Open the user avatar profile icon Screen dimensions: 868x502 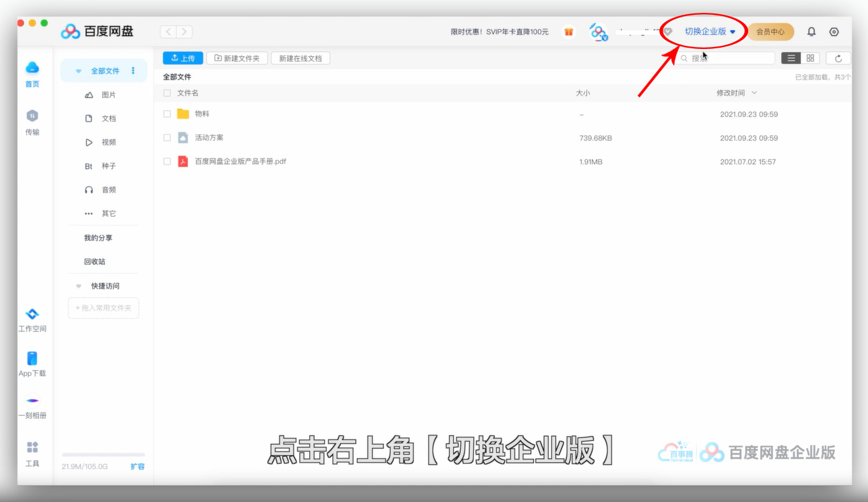click(x=599, y=32)
